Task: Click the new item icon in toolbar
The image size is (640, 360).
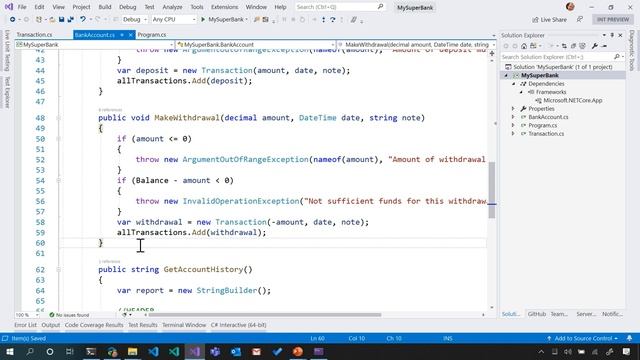Action: [39, 19]
